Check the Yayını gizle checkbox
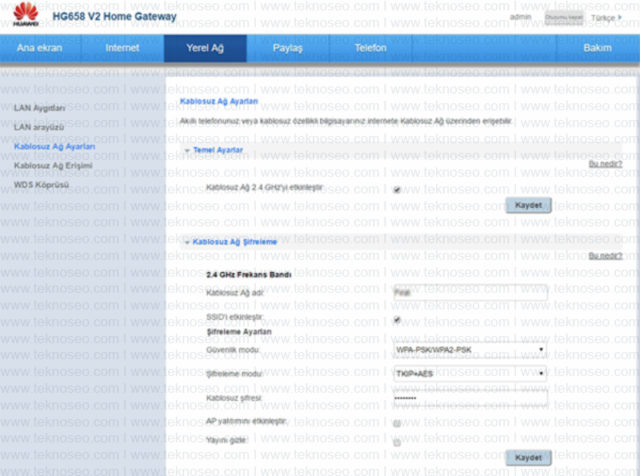The width and height of the screenshot is (640, 476). (x=397, y=443)
